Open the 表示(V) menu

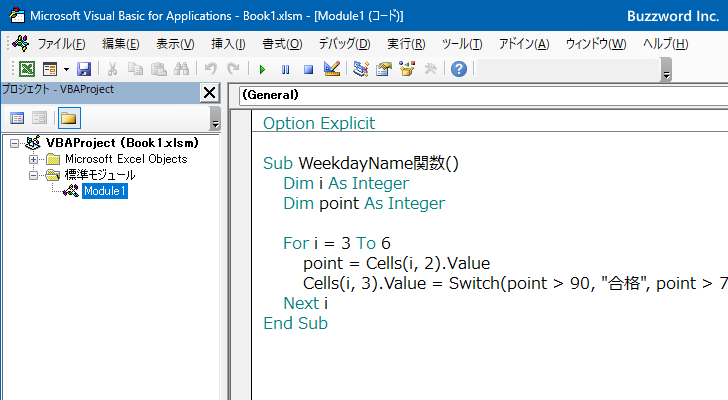(x=175, y=44)
